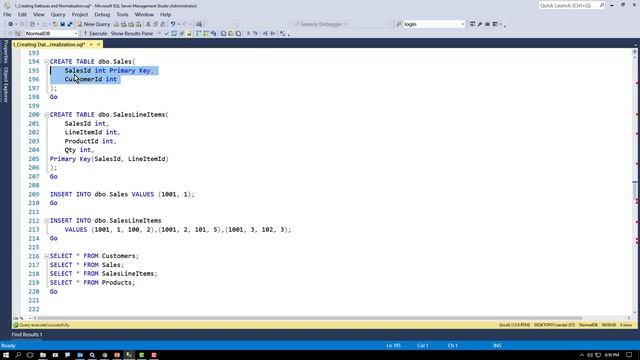Open the undo history dropdown arrow
The height and width of the screenshot is (360, 640).
[178, 24]
